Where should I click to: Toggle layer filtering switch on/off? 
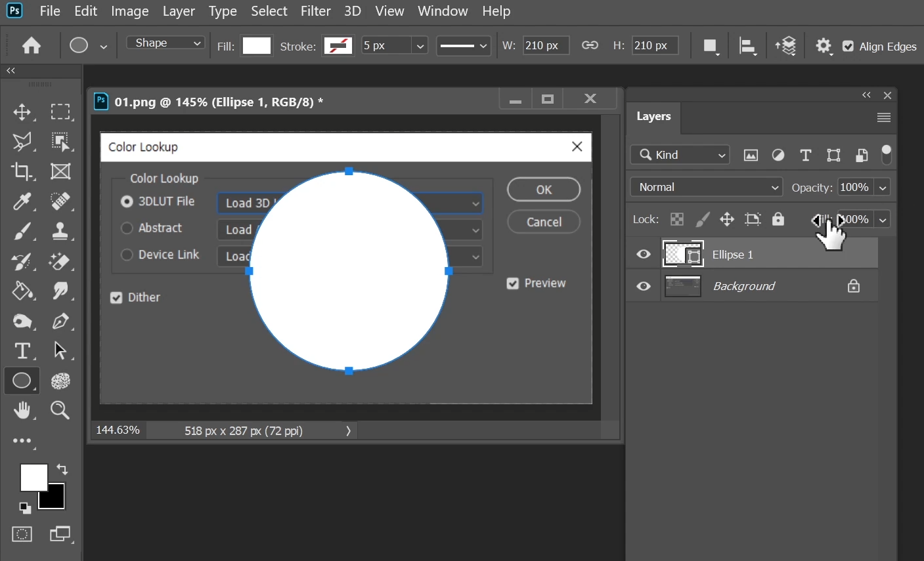tap(887, 155)
